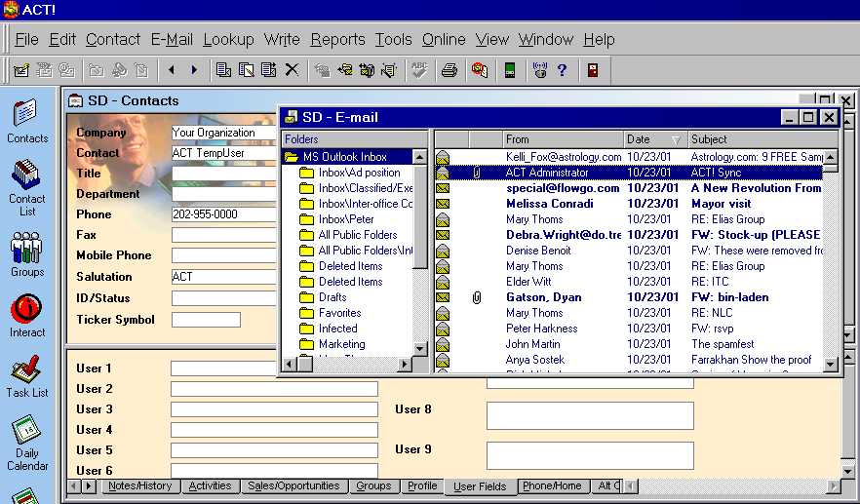Screen dimensions: 860x504
Task: Select the Groups tab at bottom
Action: 373,485
